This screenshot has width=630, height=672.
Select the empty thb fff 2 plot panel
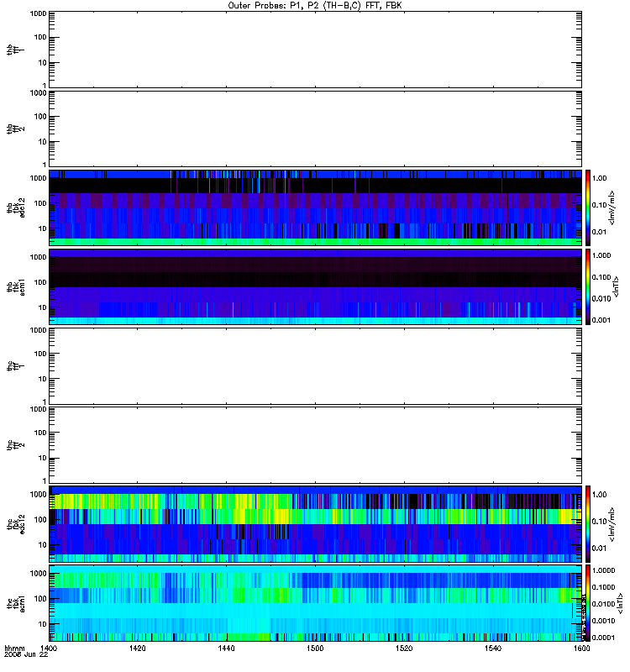315,129
